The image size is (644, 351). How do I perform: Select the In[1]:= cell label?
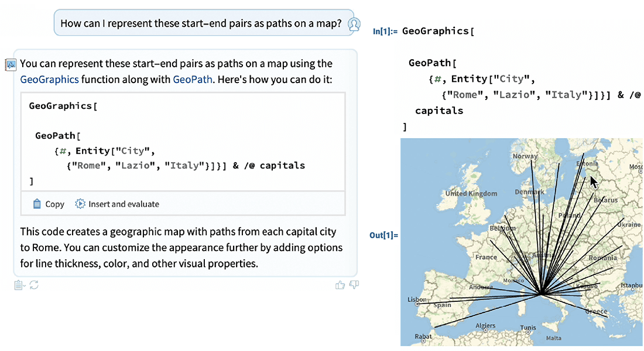385,32
